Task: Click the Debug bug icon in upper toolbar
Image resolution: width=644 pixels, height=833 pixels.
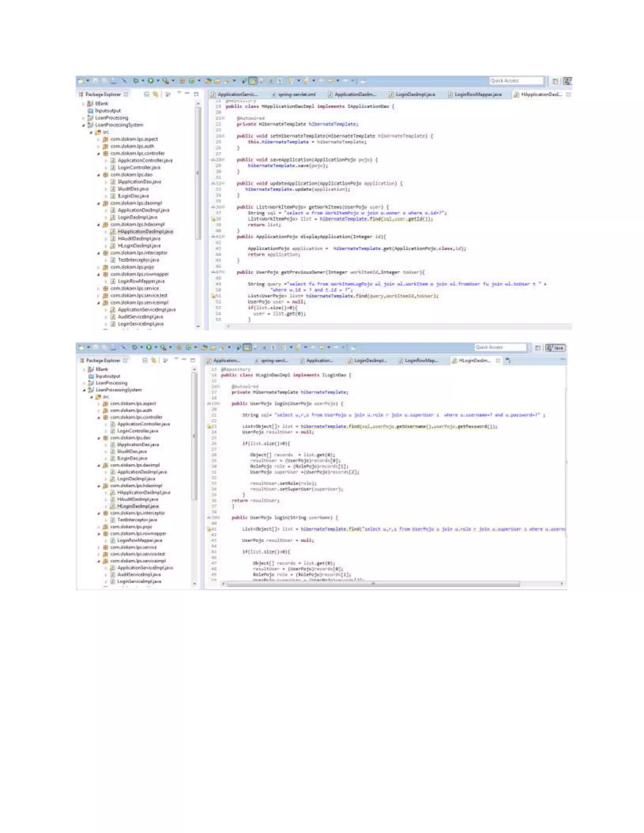Action: [136, 81]
